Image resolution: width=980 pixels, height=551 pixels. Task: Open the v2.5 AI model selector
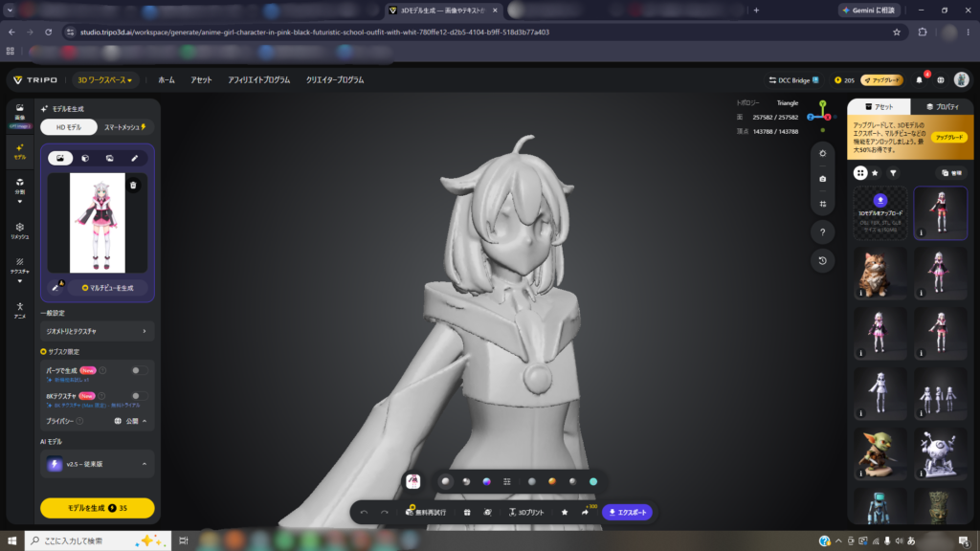pos(97,464)
